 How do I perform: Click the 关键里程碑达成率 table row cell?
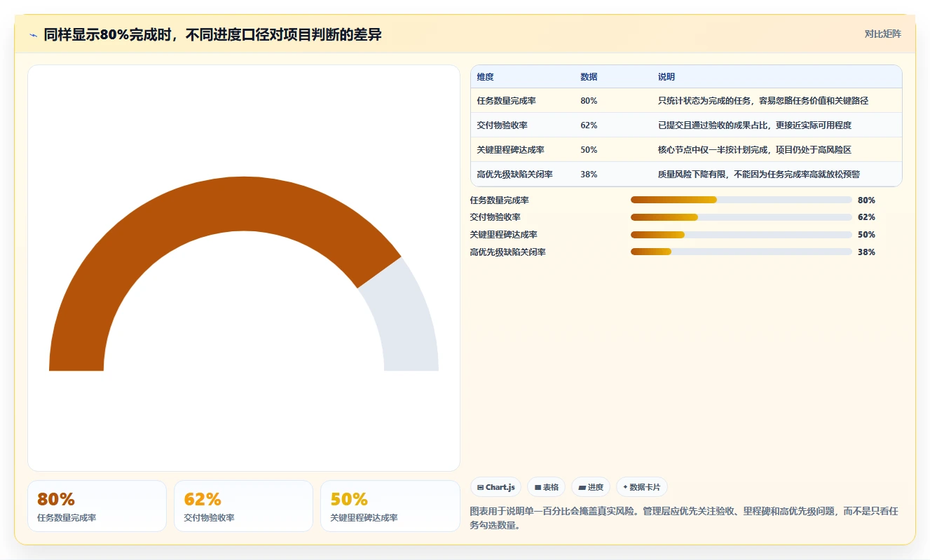pos(510,150)
